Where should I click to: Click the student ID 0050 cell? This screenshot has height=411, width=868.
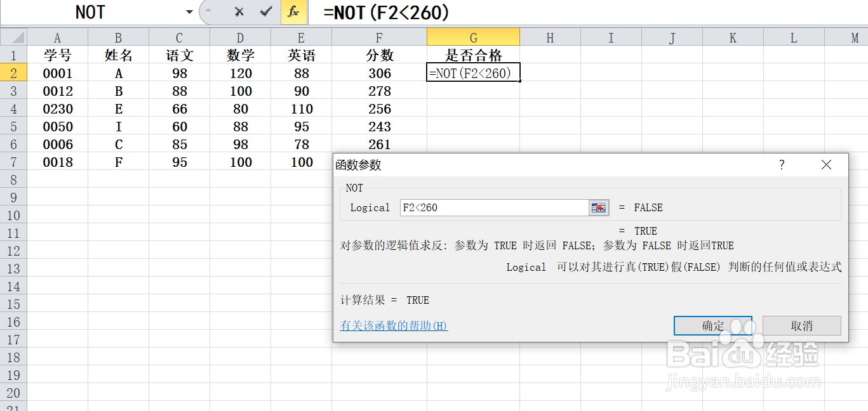point(57,126)
